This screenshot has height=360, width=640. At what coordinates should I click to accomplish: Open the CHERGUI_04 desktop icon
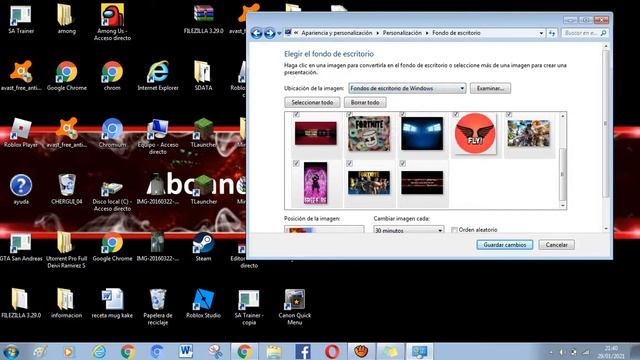point(67,189)
